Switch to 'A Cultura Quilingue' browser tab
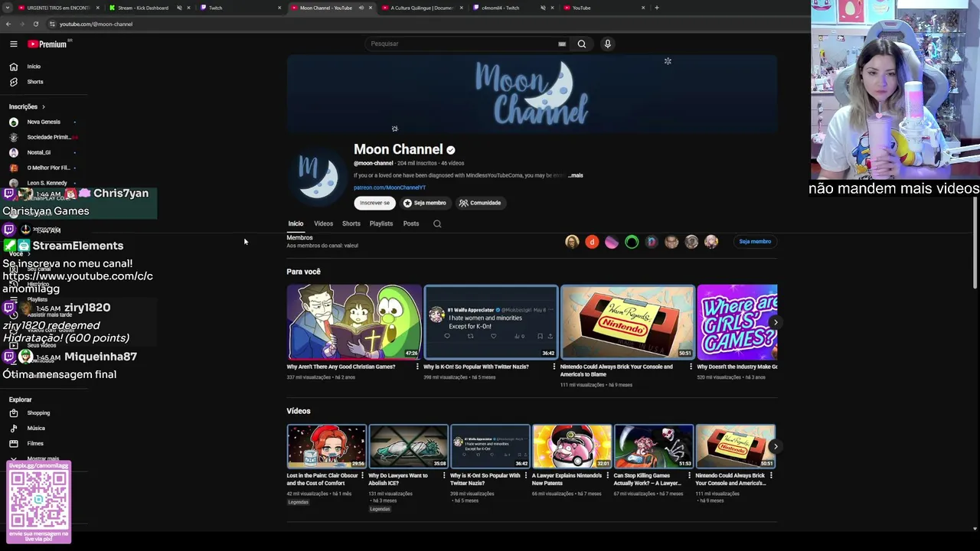980x551 pixels. pos(422,8)
